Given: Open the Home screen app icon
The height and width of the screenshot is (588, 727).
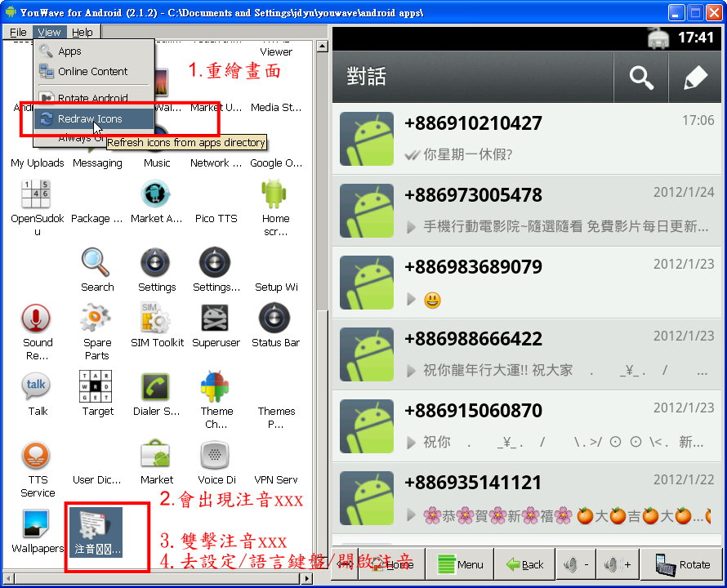Looking at the screenshot, I should (274, 194).
